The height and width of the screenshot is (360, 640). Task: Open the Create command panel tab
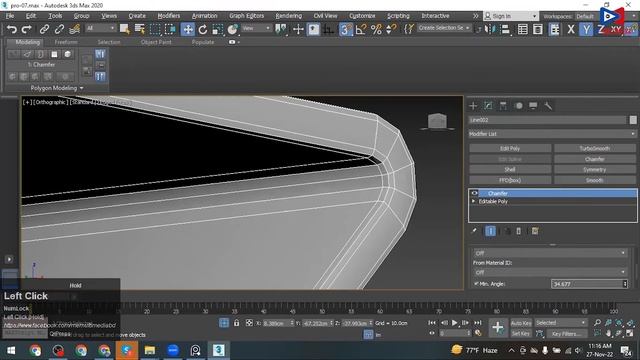[x=473, y=106]
